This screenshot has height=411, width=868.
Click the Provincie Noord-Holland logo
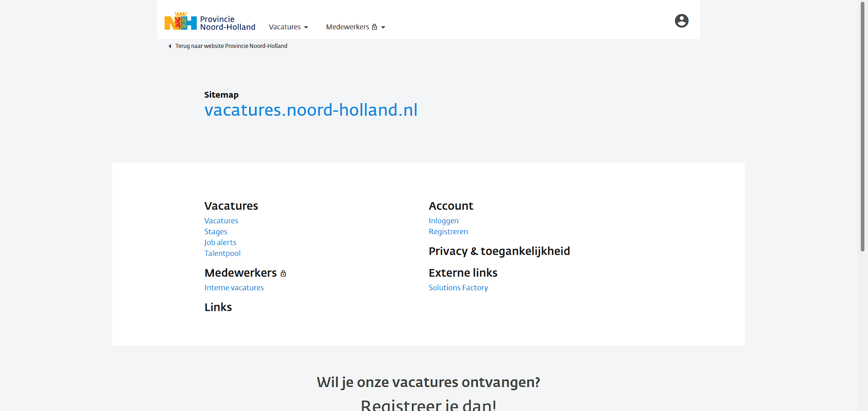point(210,22)
